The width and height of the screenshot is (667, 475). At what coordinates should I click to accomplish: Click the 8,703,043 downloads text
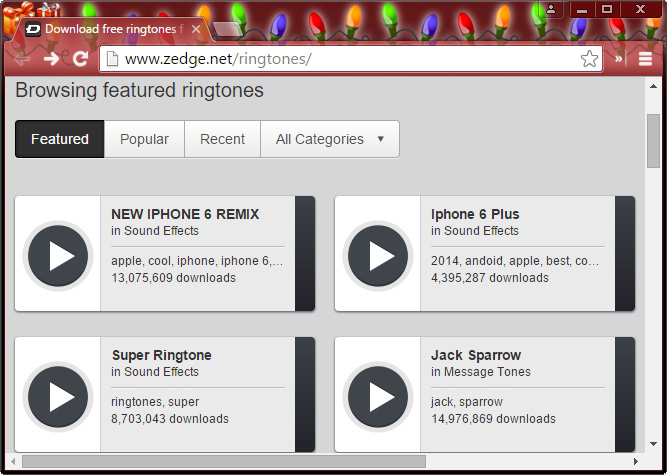tap(170, 419)
